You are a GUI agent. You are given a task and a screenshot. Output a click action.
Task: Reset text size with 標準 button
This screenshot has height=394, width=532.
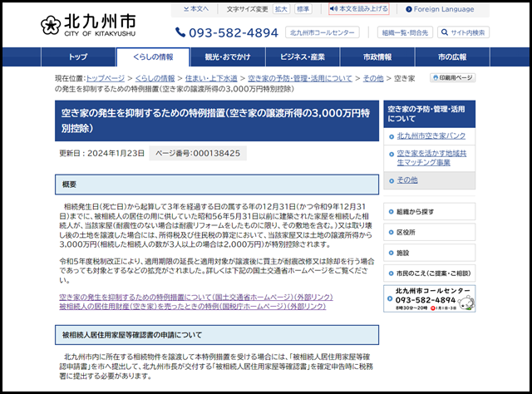tap(303, 9)
